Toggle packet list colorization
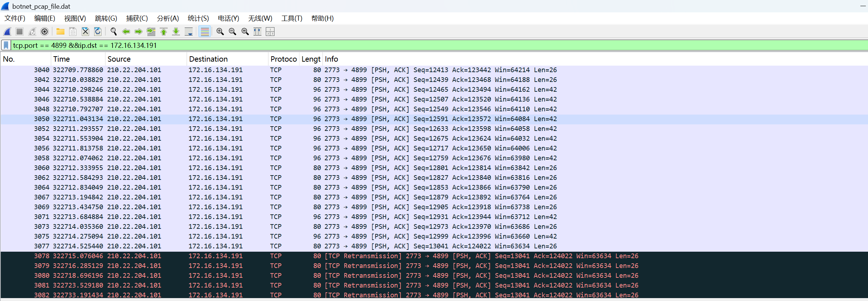The image size is (868, 301). tap(205, 32)
